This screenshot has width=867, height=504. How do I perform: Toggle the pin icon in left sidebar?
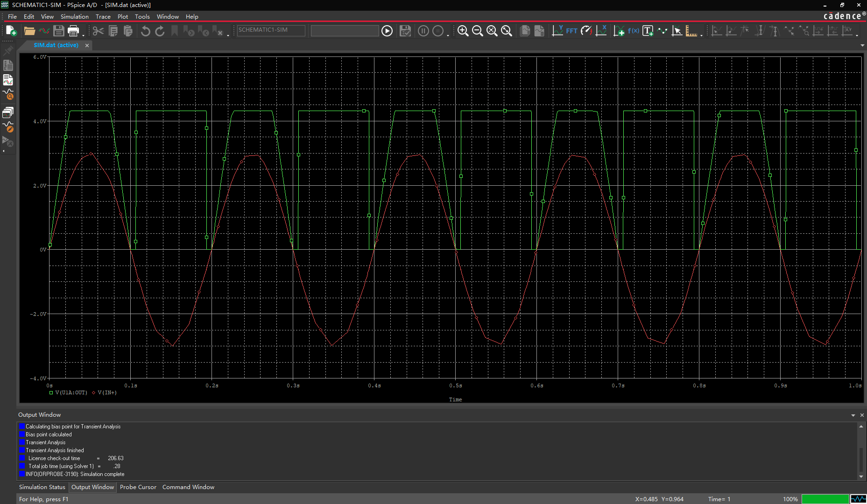click(8, 50)
